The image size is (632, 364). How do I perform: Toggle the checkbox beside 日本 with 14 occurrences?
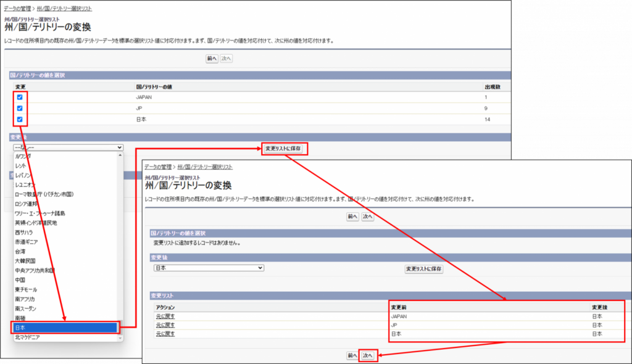tap(20, 119)
